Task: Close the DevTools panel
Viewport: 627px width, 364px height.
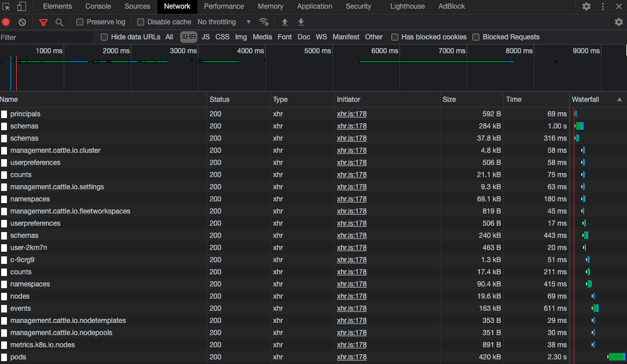Action: [618, 6]
